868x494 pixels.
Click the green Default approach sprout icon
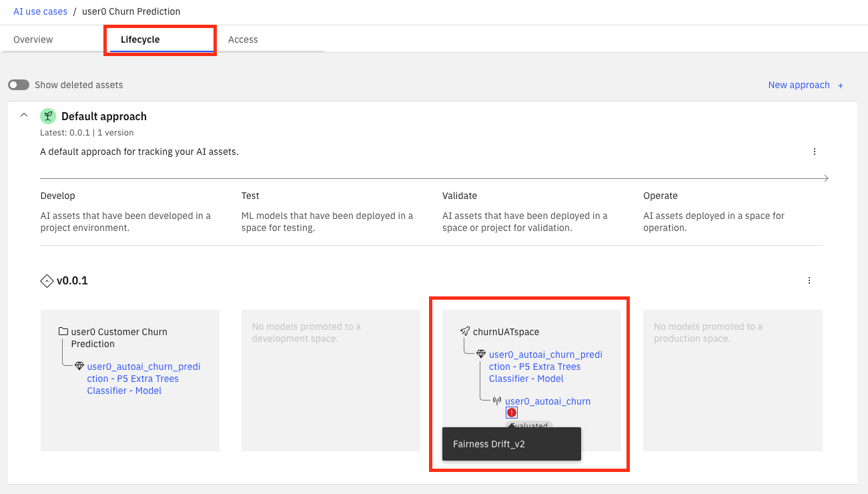click(x=48, y=116)
